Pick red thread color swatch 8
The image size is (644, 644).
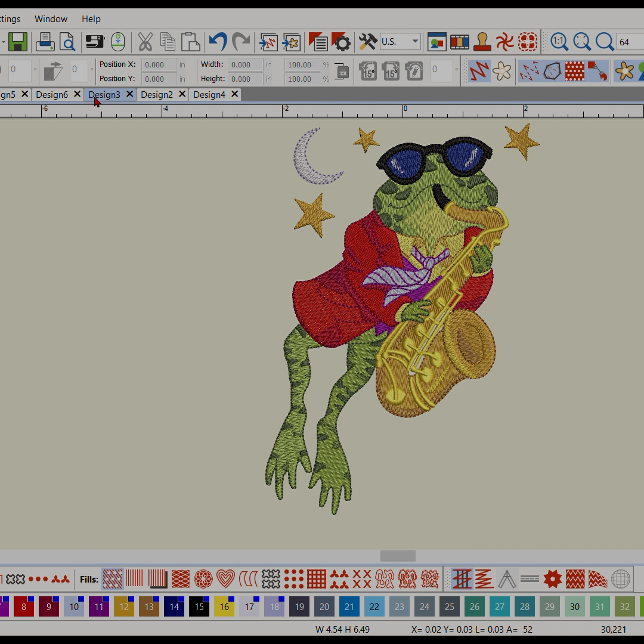click(x=23, y=606)
